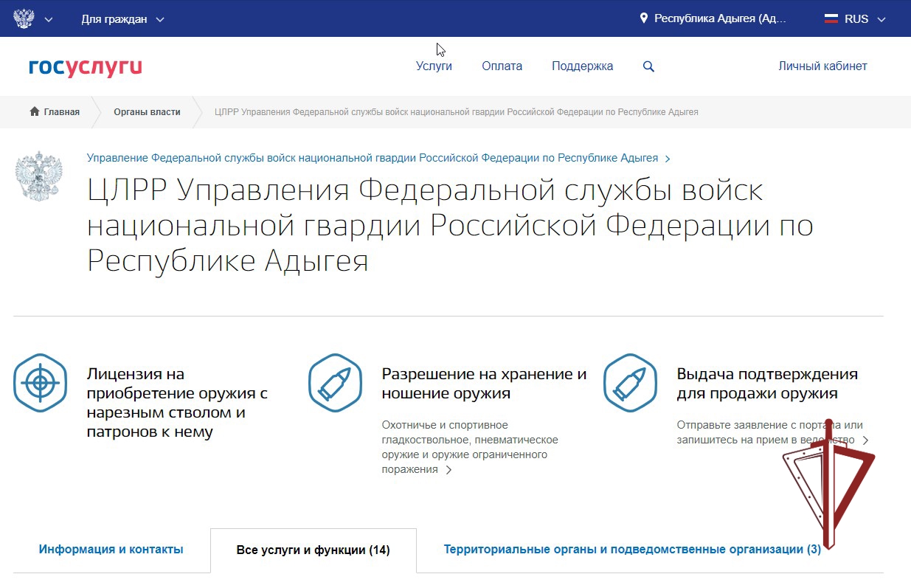Click Охотничье и спортивное description text
The height and width of the screenshot is (588, 911).
[x=470, y=447]
